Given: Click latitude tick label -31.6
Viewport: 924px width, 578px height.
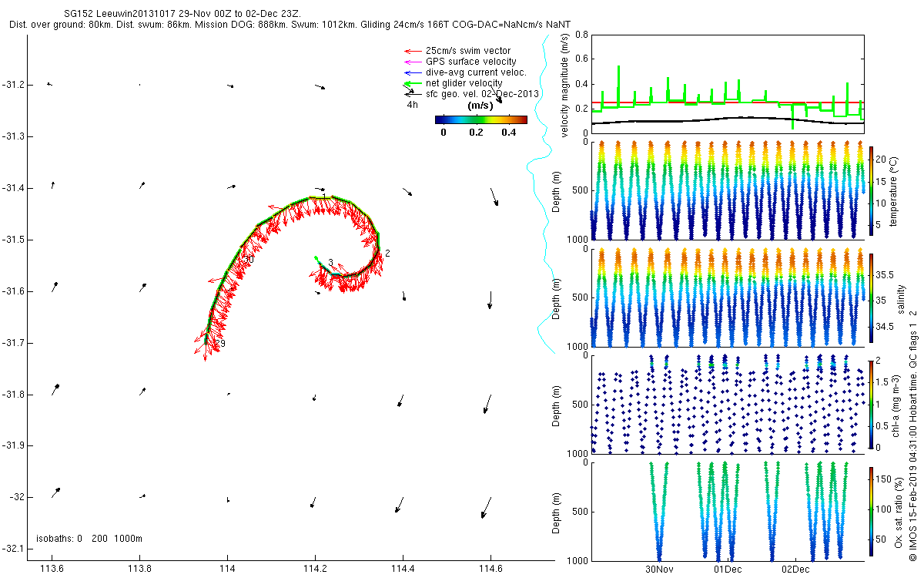Looking at the screenshot, I should click(13, 291).
